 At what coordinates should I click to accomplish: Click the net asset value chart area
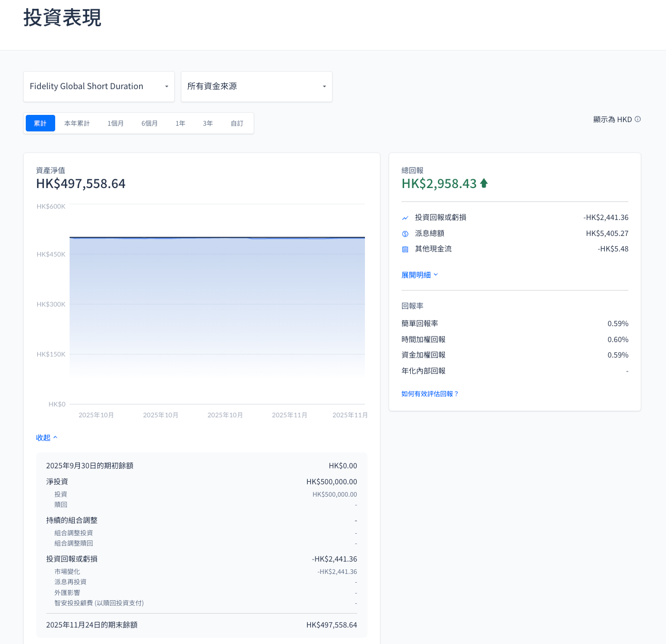[217, 309]
